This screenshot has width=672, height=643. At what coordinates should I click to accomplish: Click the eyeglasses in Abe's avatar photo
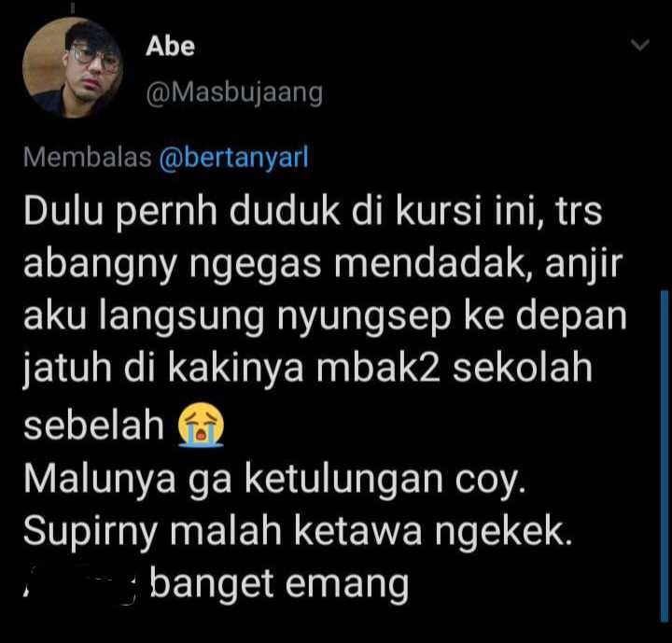[x=95, y=59]
